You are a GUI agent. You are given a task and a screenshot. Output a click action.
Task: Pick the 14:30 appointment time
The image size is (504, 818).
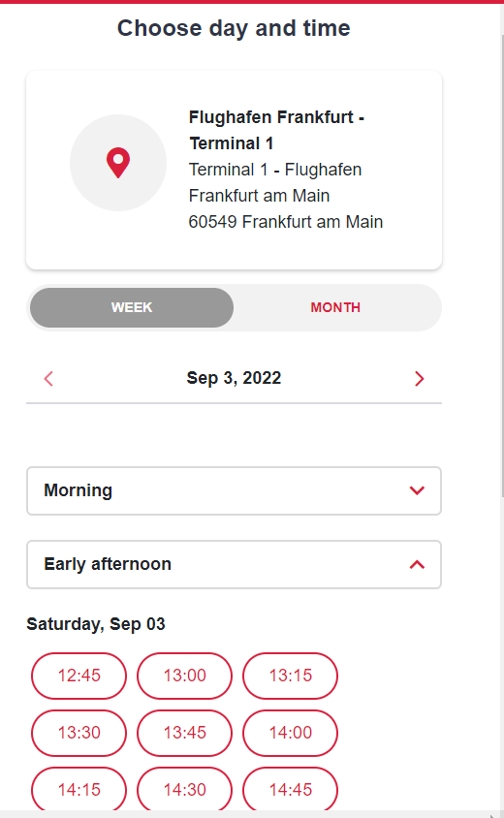[185, 789]
